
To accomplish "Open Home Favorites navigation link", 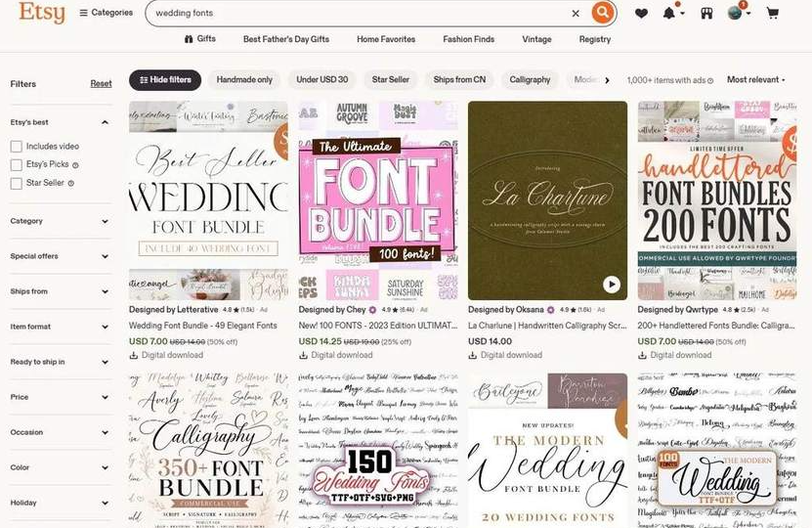I will 386,39.
